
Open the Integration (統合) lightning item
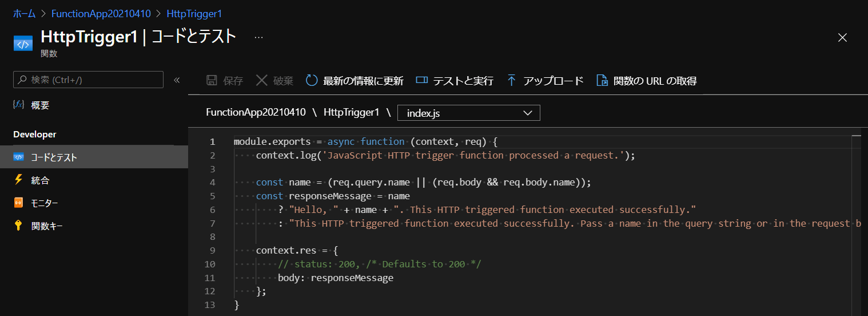[40, 180]
